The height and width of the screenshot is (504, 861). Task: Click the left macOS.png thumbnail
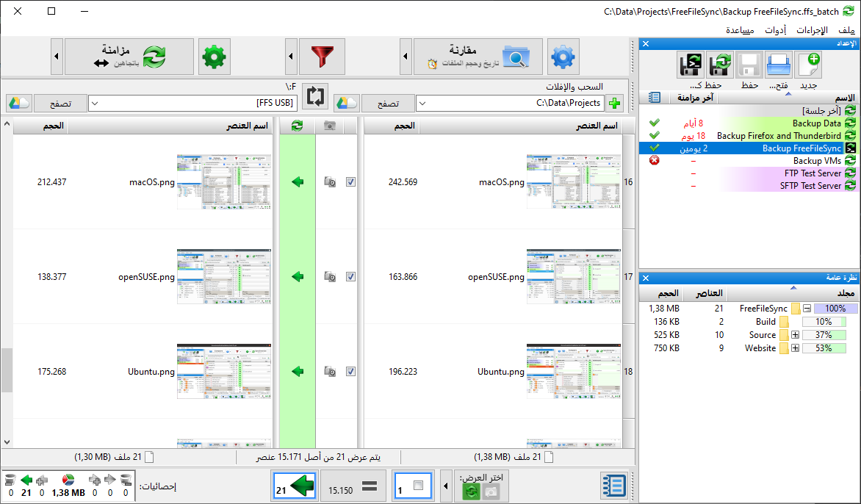574,181
